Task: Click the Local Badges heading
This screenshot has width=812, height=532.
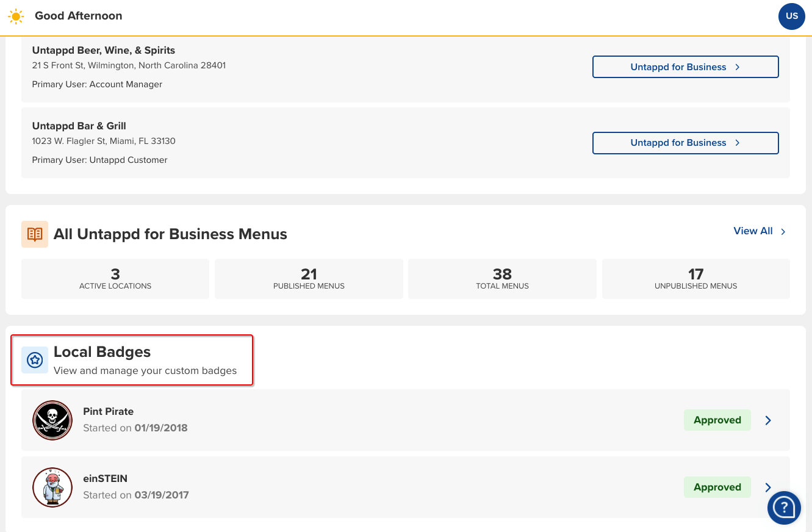Action: tap(102, 352)
